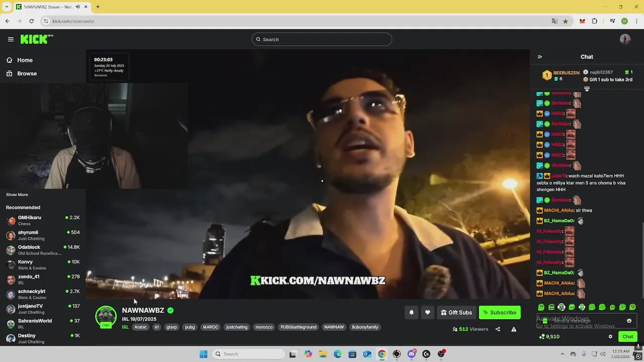Select the IRL category link
This screenshot has width=644, height=362.
click(125, 327)
